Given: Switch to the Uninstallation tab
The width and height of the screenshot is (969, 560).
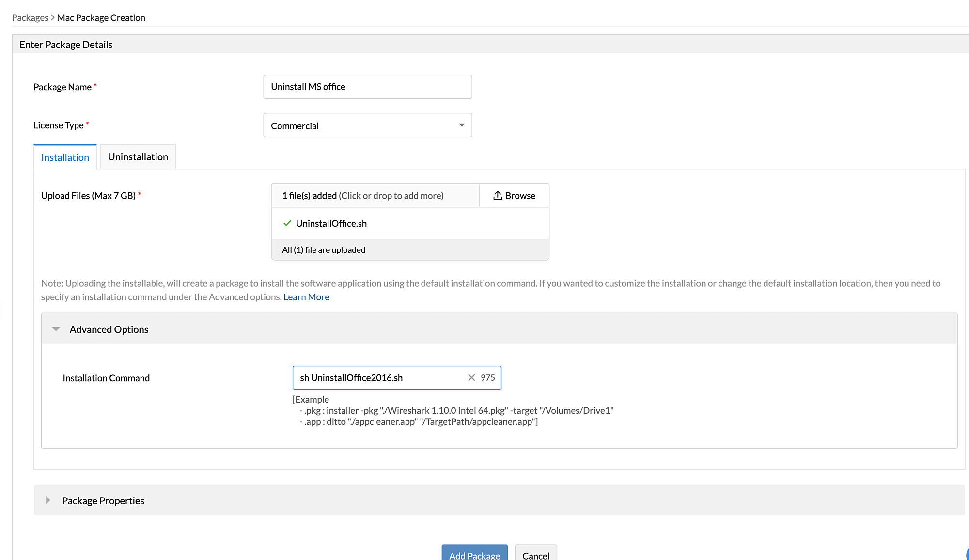Looking at the screenshot, I should [138, 157].
